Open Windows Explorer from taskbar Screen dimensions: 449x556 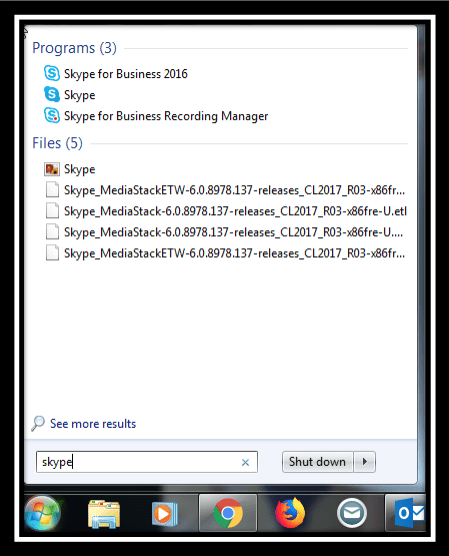click(104, 513)
